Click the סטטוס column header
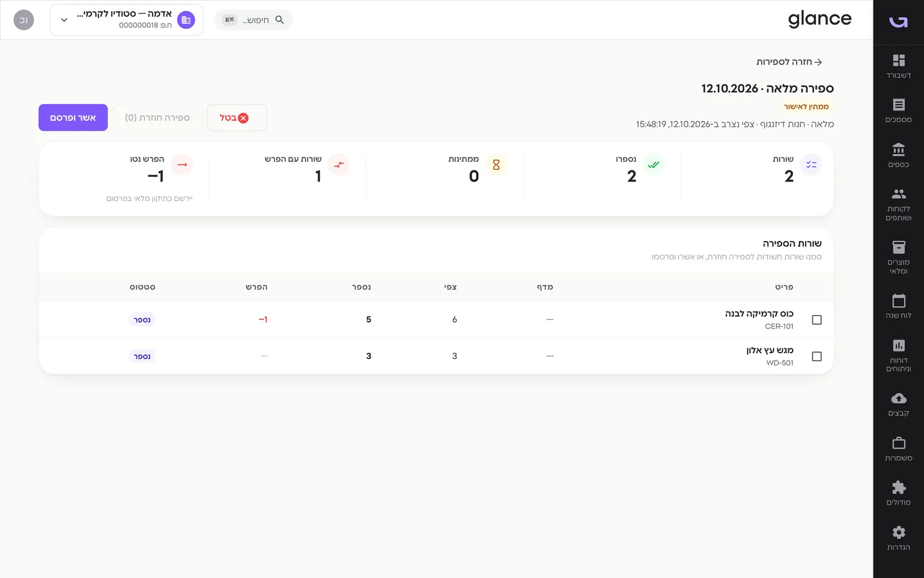Image resolution: width=924 pixels, height=578 pixels. point(143,287)
